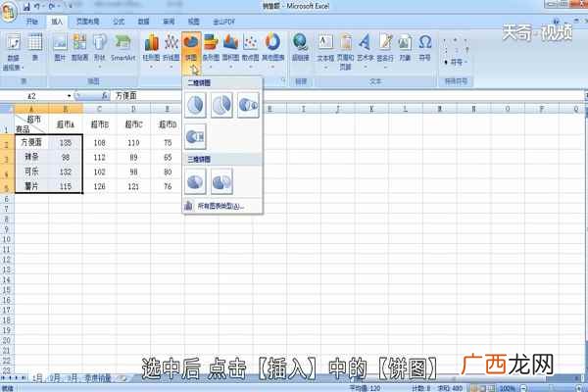Choose the basic 2-D pie chart

pyautogui.click(x=195, y=105)
